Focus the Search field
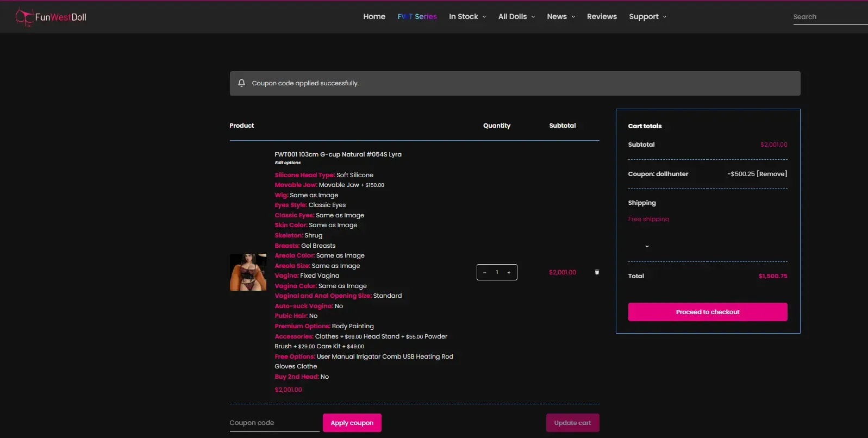The height and width of the screenshot is (438, 868). pos(830,17)
